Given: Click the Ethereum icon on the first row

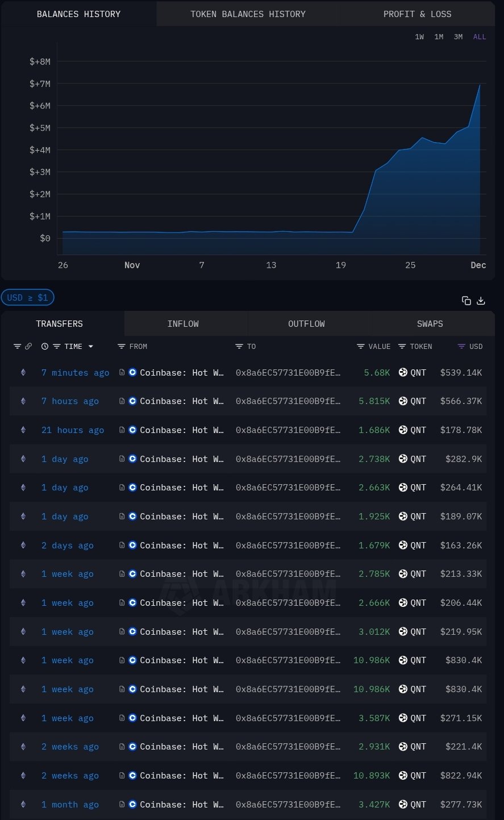Looking at the screenshot, I should pyautogui.click(x=23, y=373).
